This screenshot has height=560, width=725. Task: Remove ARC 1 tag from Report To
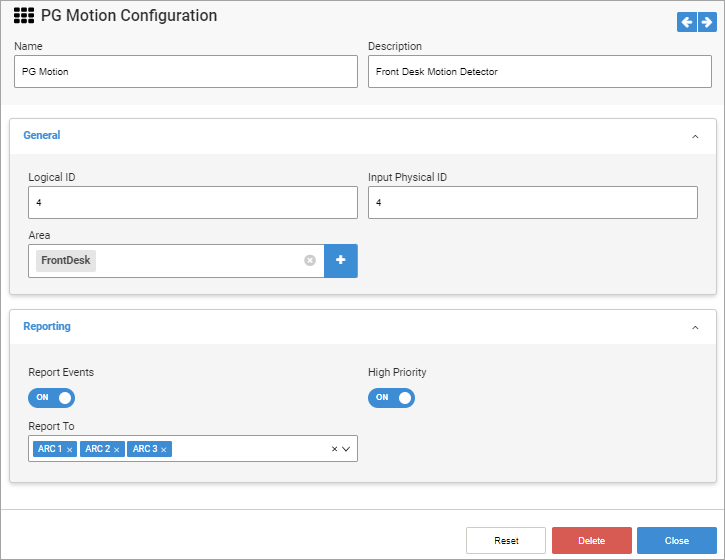click(69, 450)
